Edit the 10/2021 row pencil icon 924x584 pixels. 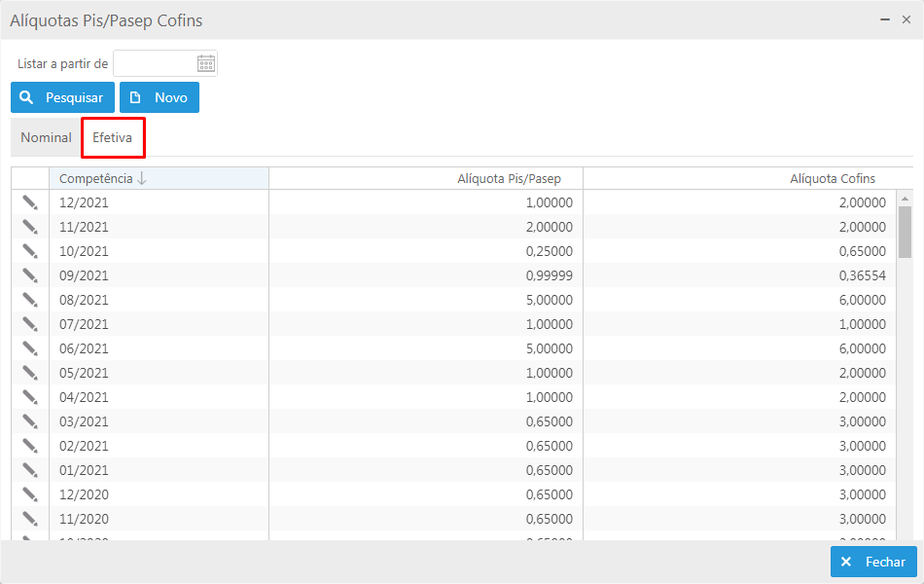click(30, 251)
